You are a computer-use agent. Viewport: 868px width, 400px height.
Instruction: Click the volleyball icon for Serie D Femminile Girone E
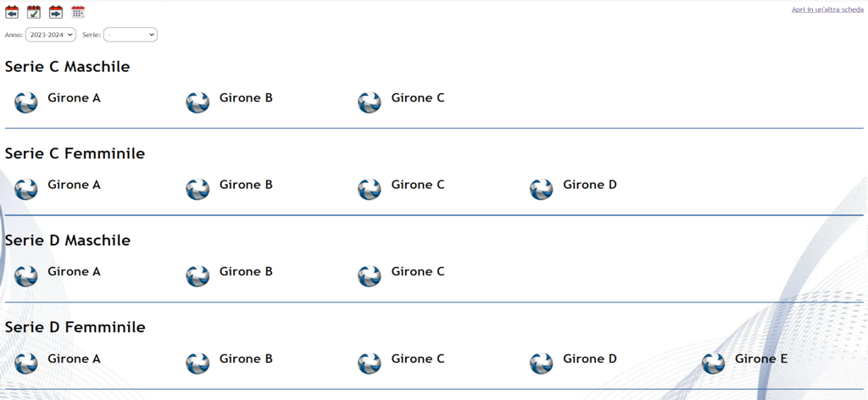tap(713, 364)
